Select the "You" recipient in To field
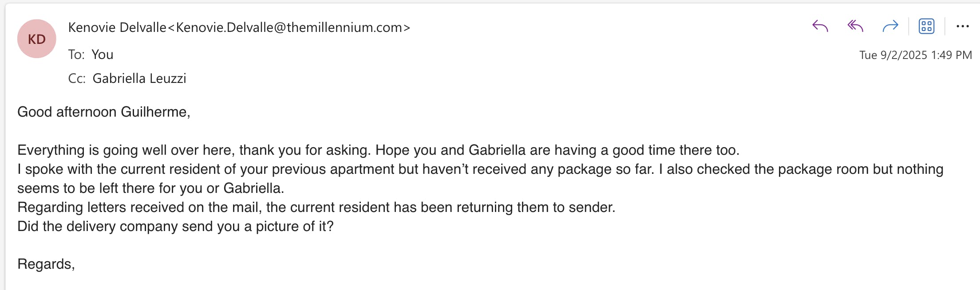The width and height of the screenshot is (980, 290). click(x=103, y=55)
